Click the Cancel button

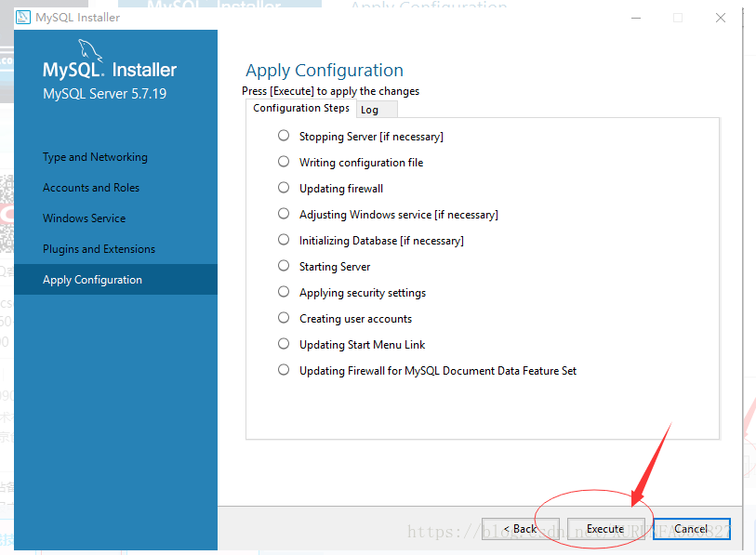(692, 529)
